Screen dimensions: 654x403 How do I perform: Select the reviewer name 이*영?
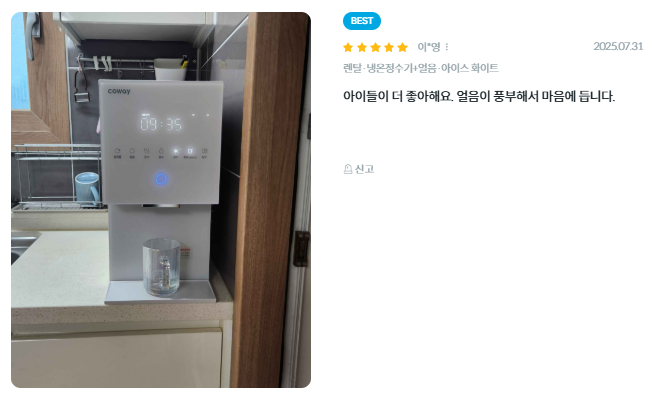[x=429, y=47]
